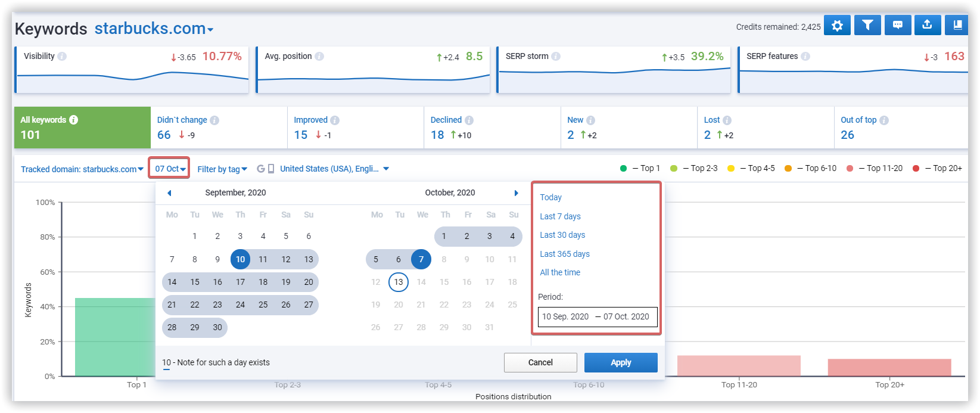The height and width of the screenshot is (413, 980).
Task: Show SERP features info icon
Action: 805,56
